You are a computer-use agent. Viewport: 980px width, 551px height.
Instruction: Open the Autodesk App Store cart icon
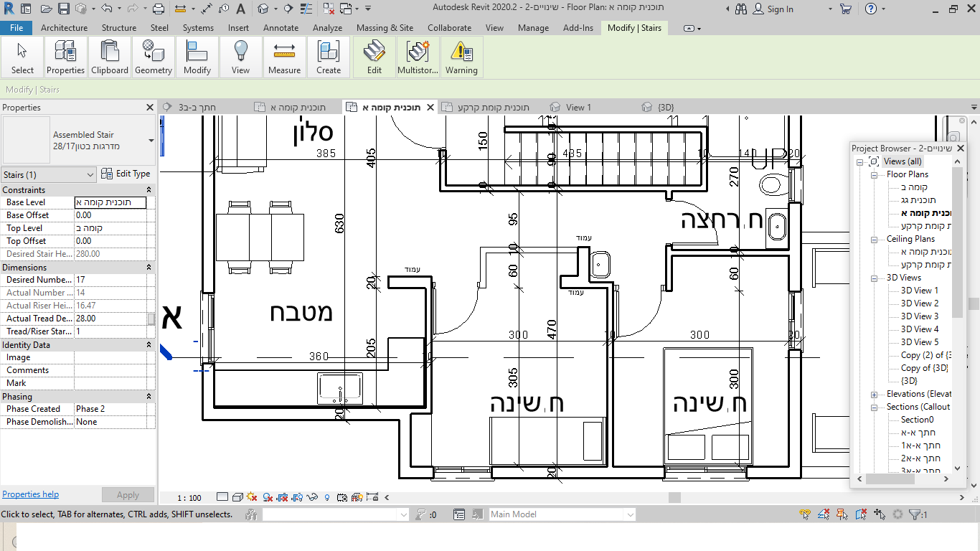[x=846, y=9]
